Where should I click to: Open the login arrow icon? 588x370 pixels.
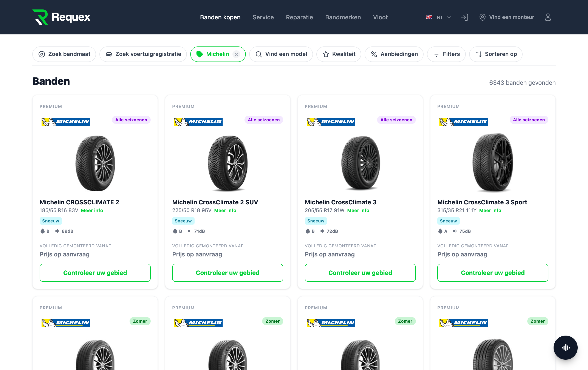click(464, 17)
